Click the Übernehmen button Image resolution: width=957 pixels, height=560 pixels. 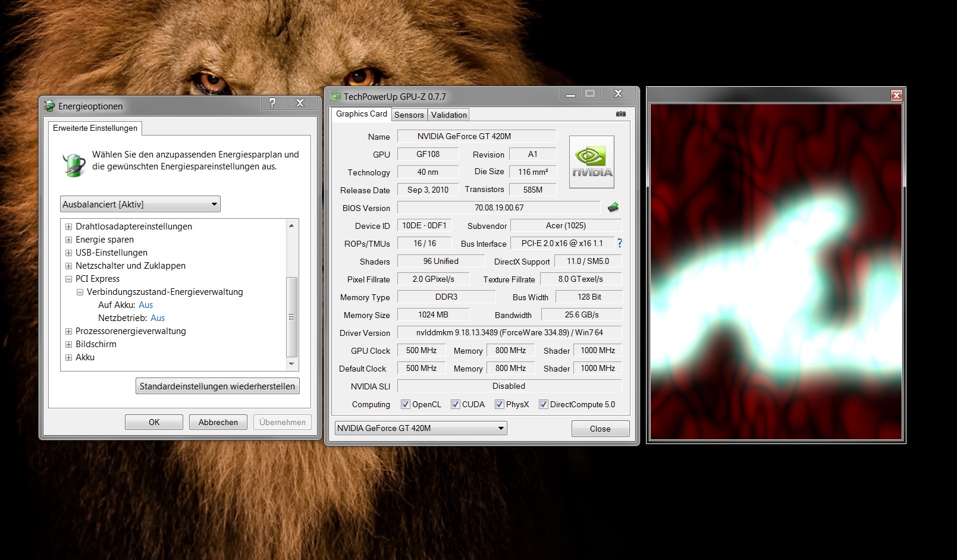(283, 422)
